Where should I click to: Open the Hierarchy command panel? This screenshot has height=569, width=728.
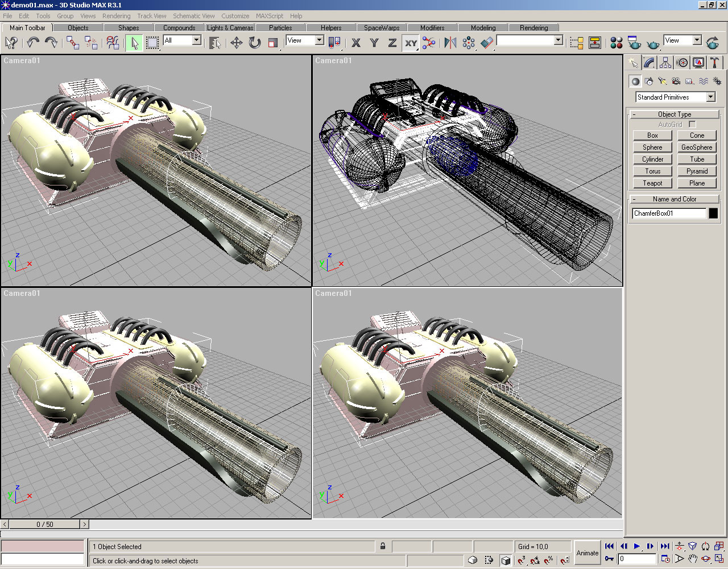tap(665, 63)
